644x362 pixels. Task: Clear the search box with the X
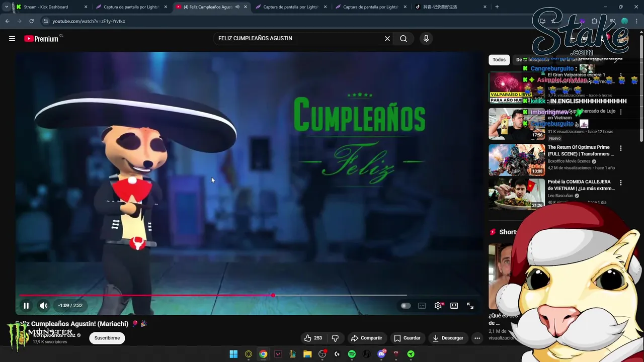tap(387, 39)
